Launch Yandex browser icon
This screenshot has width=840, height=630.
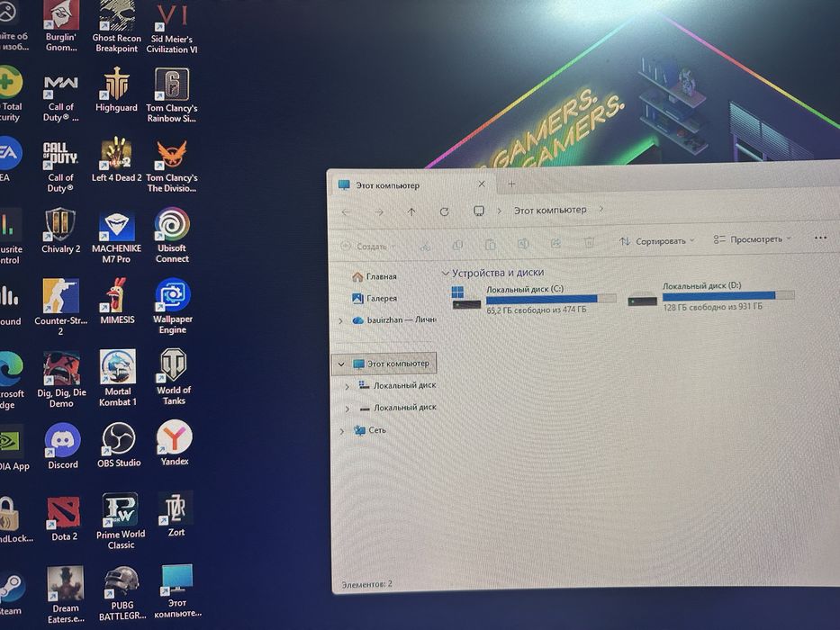[174, 443]
